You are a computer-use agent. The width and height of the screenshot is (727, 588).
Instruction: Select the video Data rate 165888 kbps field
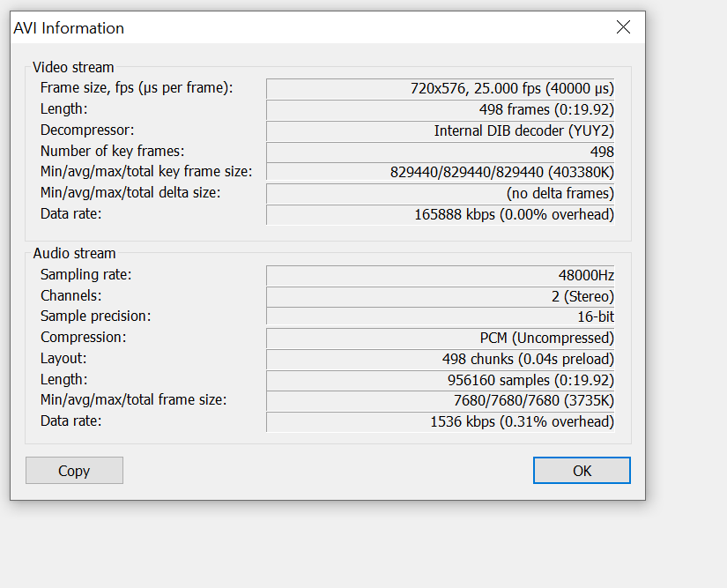tap(441, 214)
